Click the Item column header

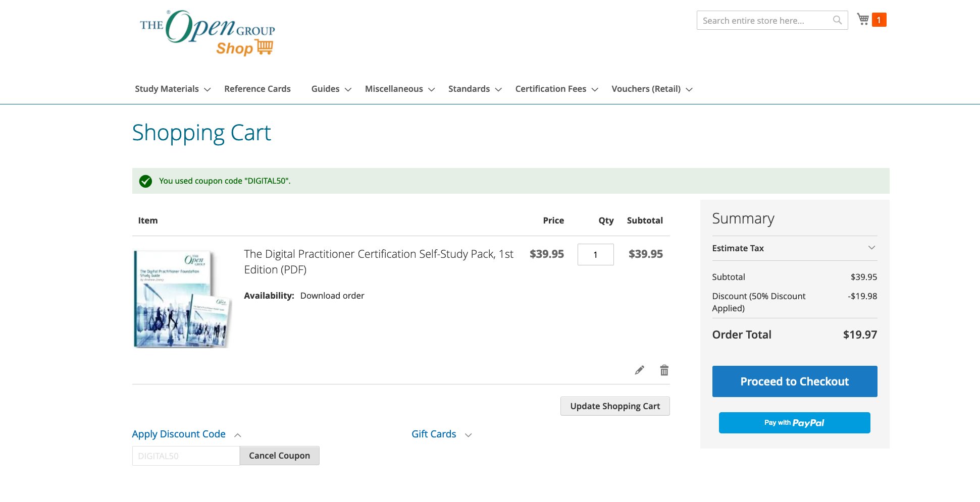pos(148,220)
